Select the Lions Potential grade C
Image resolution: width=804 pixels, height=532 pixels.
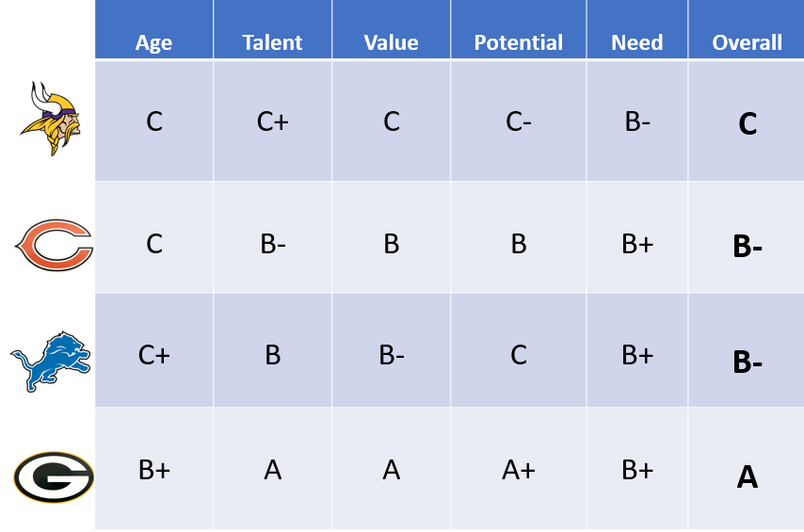(x=519, y=355)
